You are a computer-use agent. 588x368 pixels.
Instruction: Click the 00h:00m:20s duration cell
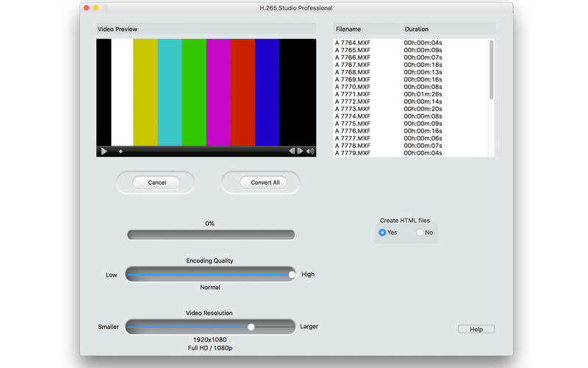click(423, 109)
